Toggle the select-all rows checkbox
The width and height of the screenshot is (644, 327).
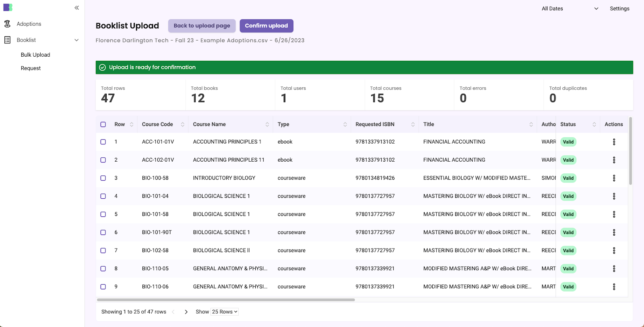(103, 124)
